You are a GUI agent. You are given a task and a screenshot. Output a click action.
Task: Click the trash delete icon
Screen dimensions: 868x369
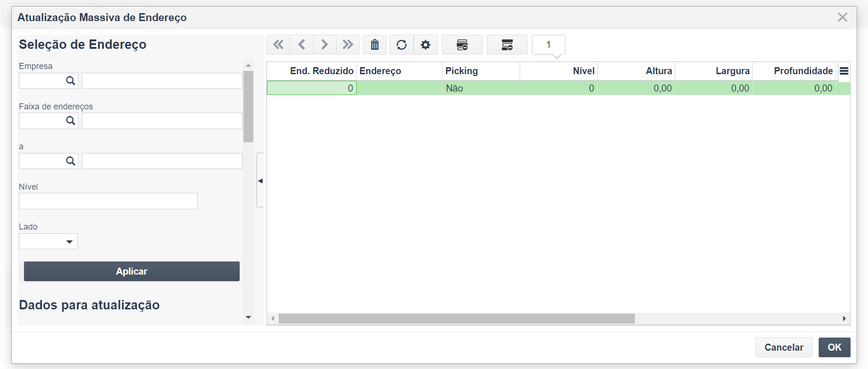375,45
